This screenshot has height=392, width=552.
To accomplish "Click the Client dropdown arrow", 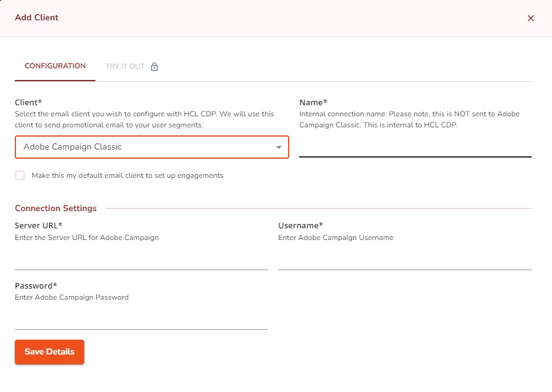I will pos(279,148).
